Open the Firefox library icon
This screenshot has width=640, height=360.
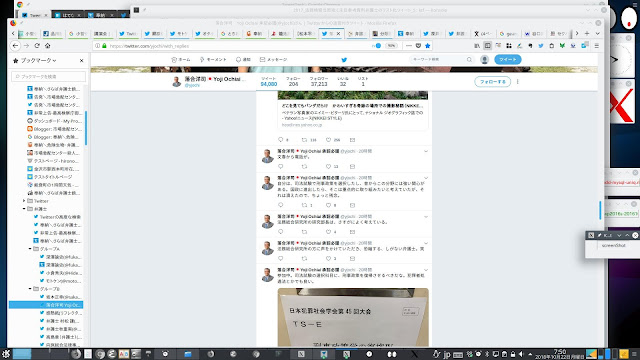coord(477,46)
